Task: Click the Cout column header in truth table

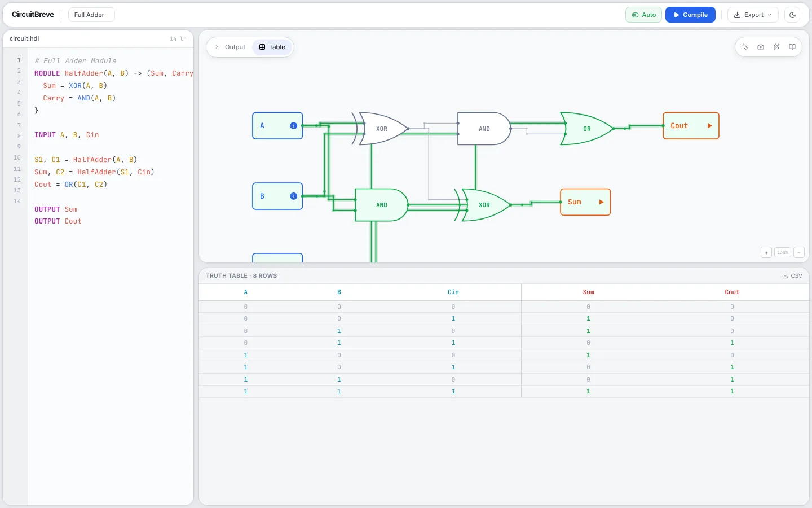Action: (x=732, y=292)
